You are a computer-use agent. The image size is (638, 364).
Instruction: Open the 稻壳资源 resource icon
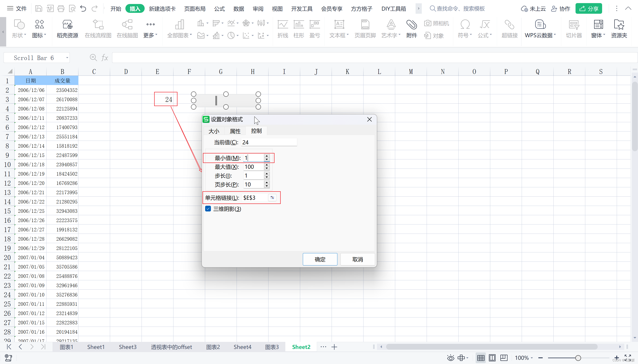[x=67, y=29]
